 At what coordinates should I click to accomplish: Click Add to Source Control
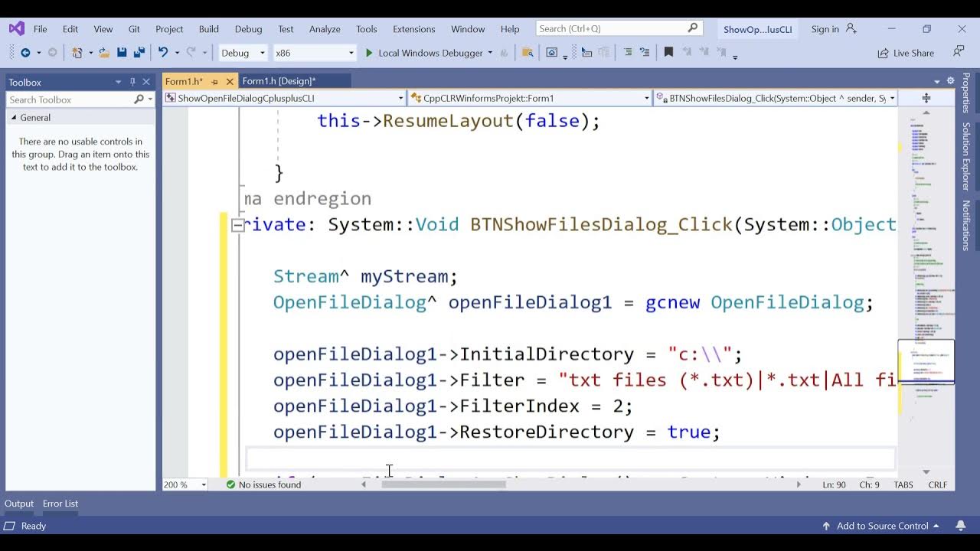[880, 526]
